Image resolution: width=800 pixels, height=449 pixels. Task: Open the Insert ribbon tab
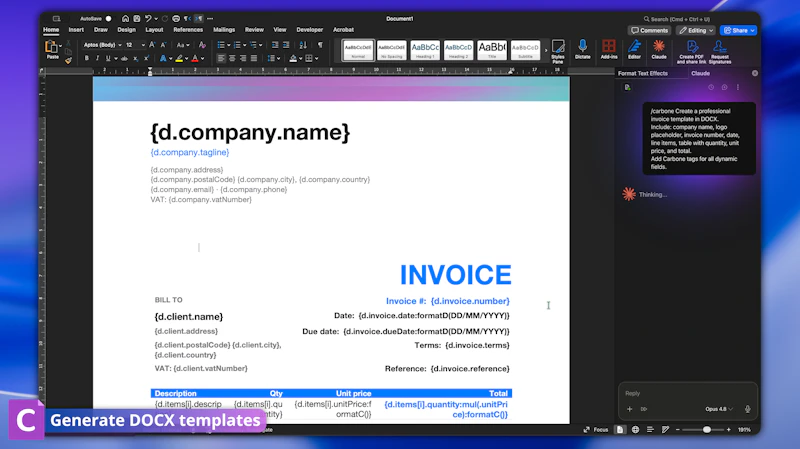pyautogui.click(x=76, y=30)
